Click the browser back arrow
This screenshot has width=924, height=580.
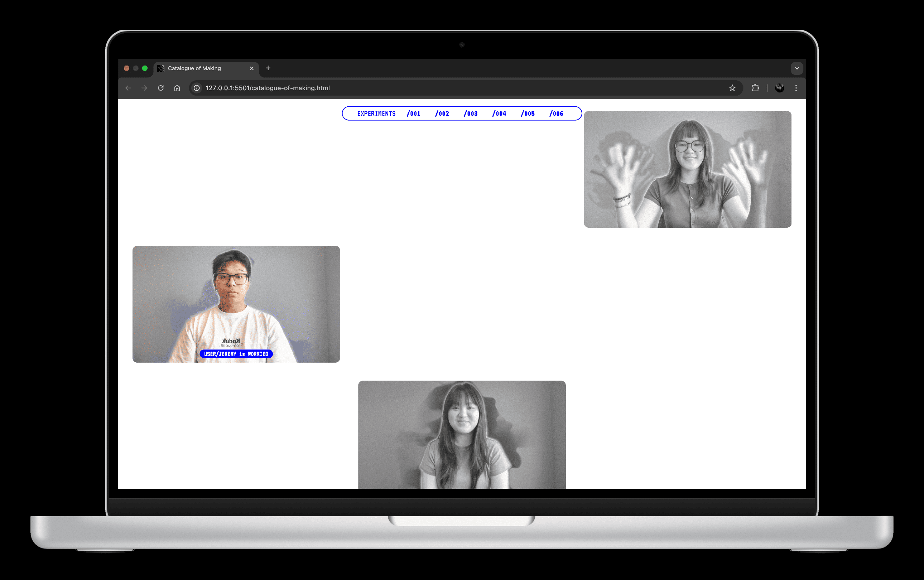tap(128, 88)
